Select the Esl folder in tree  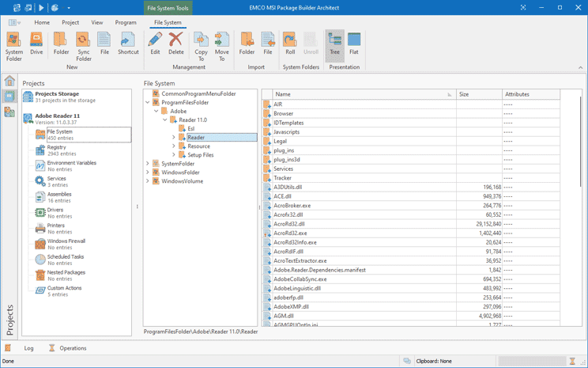[x=191, y=128]
